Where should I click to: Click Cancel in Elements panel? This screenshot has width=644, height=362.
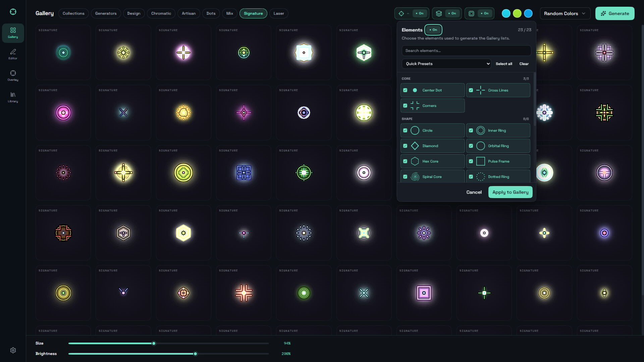pos(474,192)
